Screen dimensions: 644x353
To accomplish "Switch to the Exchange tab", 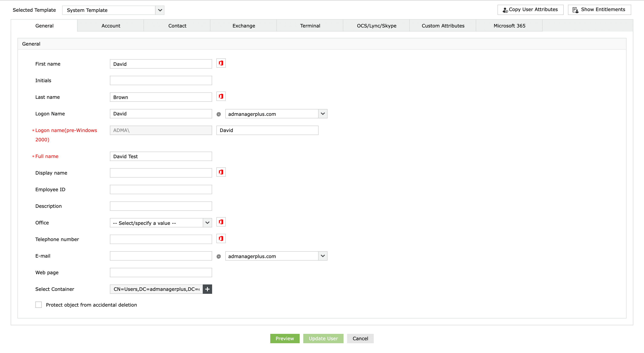I will pos(243,26).
